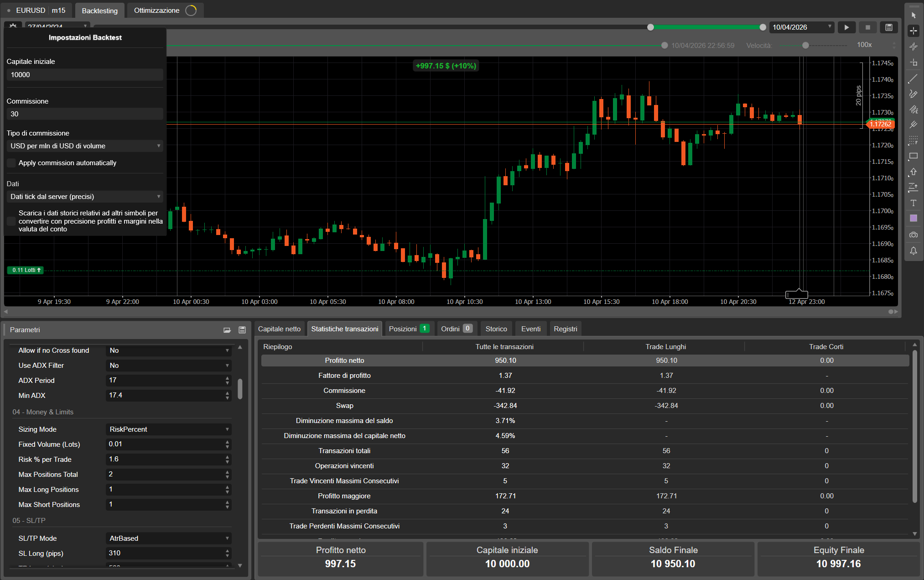The image size is (924, 580).
Task: Adjust the Velocità speed slider
Action: click(x=805, y=45)
